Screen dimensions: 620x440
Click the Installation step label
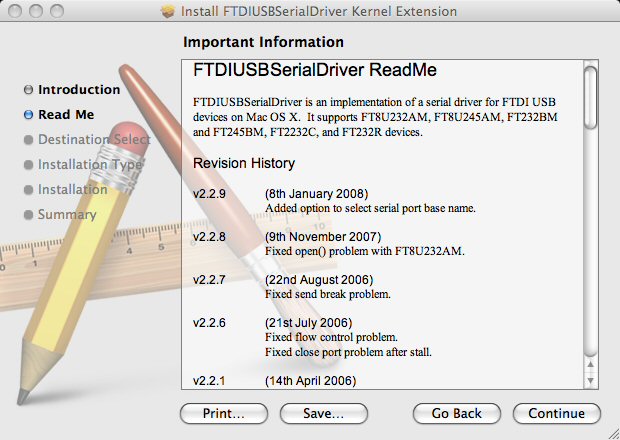coord(72,189)
